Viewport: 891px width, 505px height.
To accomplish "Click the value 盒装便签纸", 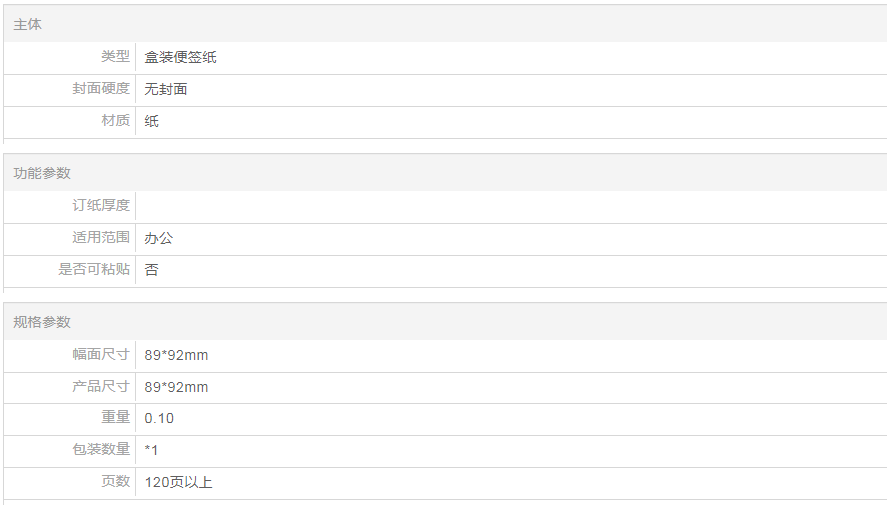I will point(180,57).
